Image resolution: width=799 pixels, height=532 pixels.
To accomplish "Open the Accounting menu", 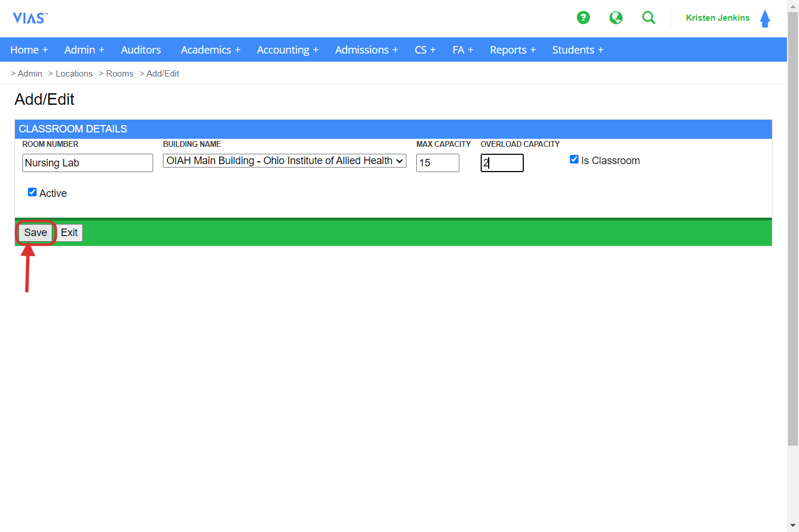I will (287, 50).
